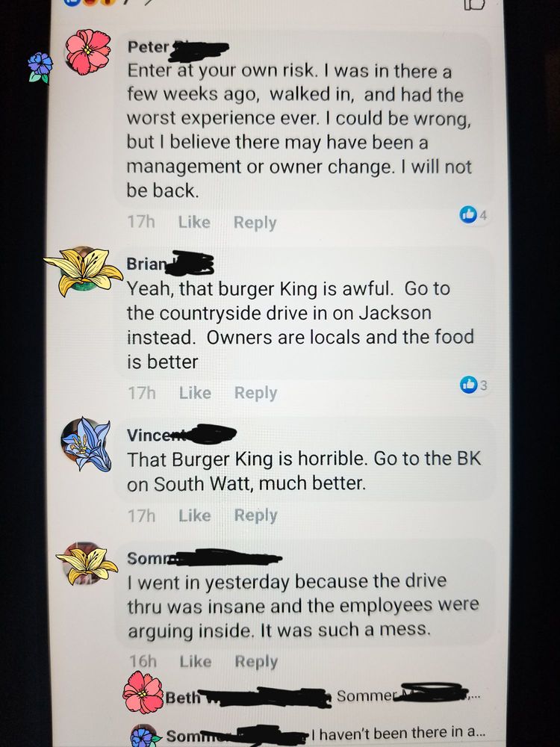Open the thumbs-up reaction count on Brian's comment
560x747 pixels.
pyautogui.click(x=474, y=385)
